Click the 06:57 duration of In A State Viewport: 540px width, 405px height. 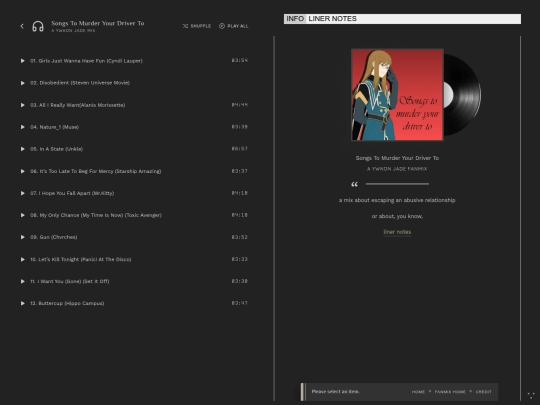click(x=240, y=149)
